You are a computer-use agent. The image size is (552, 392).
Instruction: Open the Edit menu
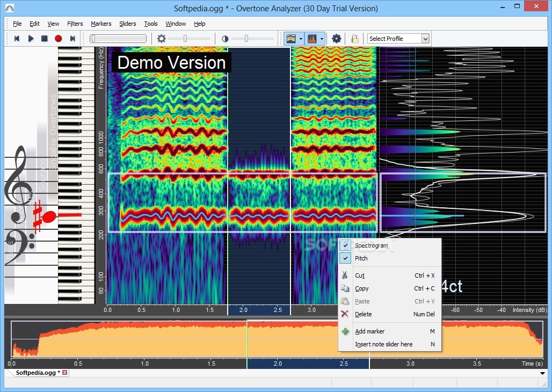pos(34,24)
